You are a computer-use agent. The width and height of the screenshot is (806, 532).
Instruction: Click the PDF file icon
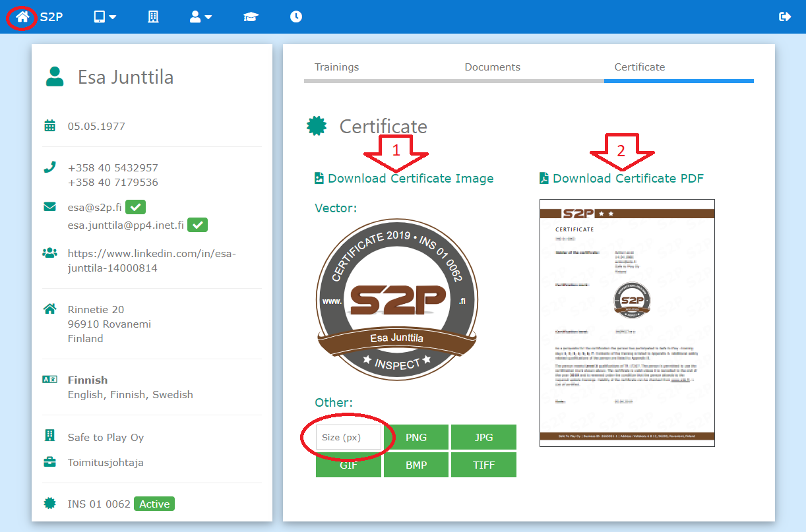click(x=544, y=178)
